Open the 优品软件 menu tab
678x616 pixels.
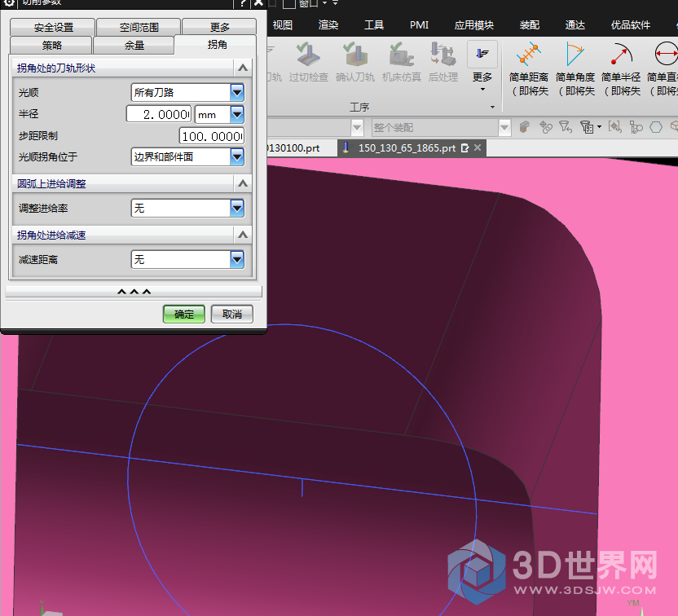click(x=631, y=25)
